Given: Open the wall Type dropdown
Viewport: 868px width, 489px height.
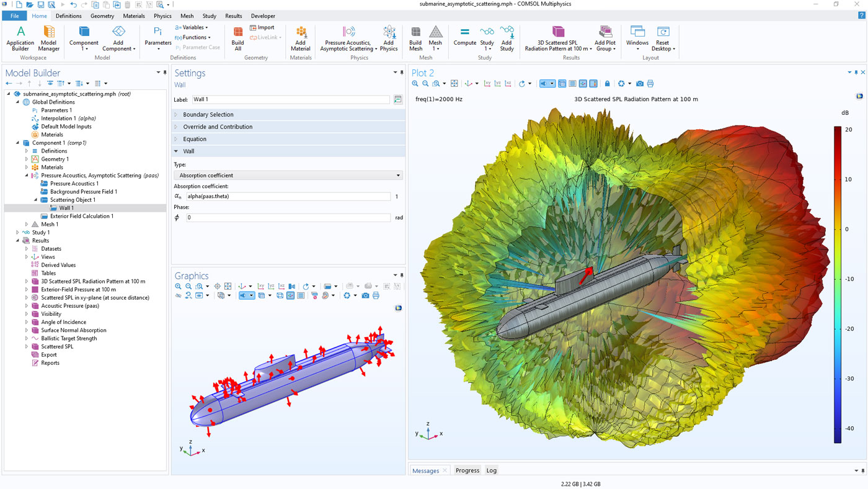Looking at the screenshot, I should [288, 176].
